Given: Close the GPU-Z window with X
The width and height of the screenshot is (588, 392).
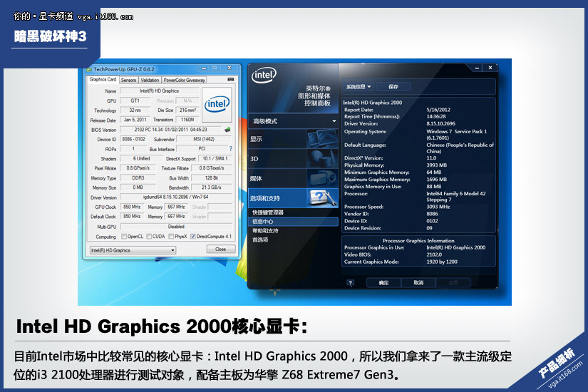Looking at the screenshot, I should tap(229, 68).
